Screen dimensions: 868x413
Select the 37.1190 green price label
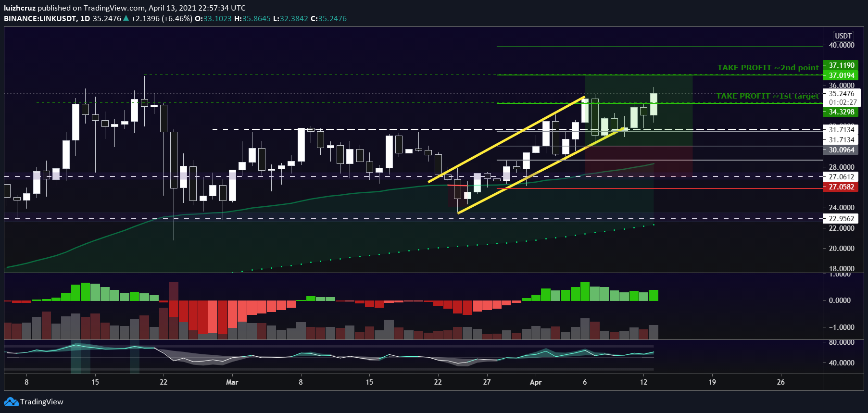coord(841,65)
